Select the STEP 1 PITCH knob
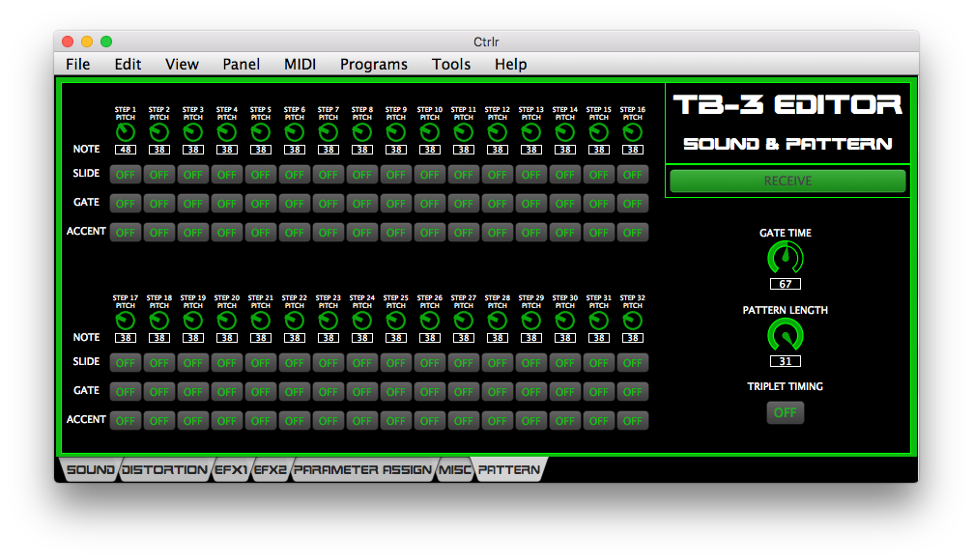Image resolution: width=973 pixels, height=560 pixels. 125,130
